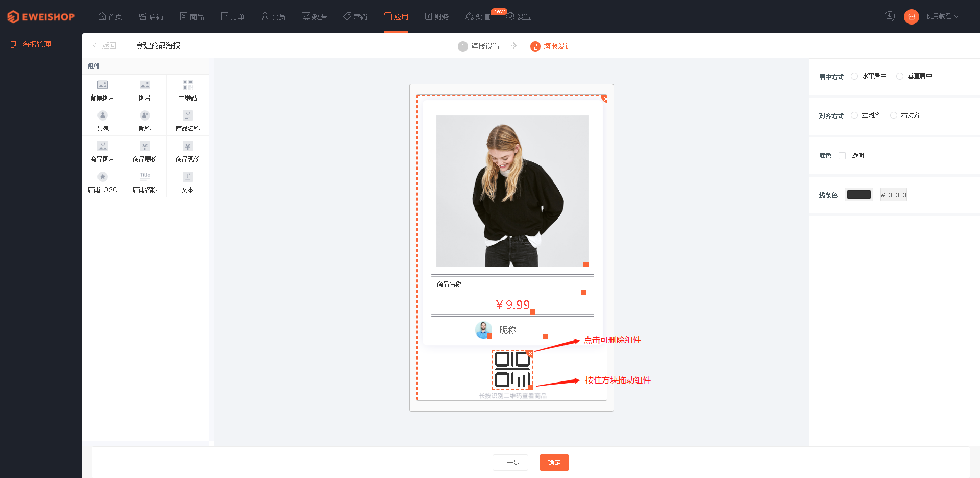Add the 店铺LOGO component
This screenshot has width=980, height=478.
(103, 182)
